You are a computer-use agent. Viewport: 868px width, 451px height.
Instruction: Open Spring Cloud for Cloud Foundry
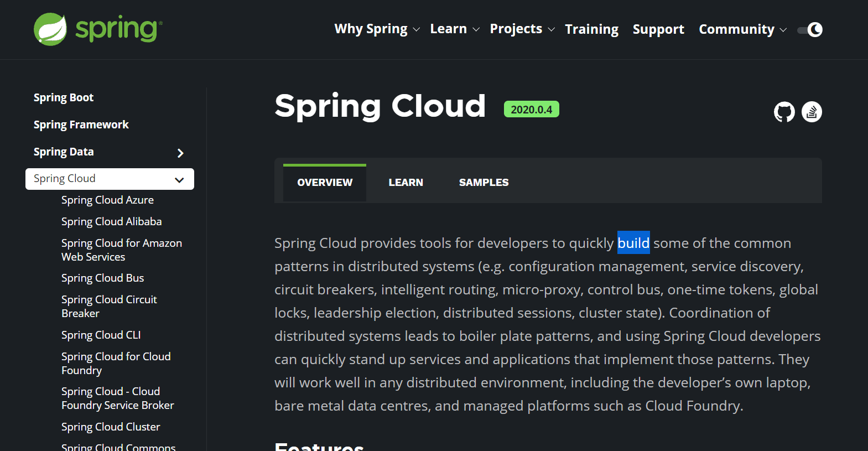click(x=116, y=364)
